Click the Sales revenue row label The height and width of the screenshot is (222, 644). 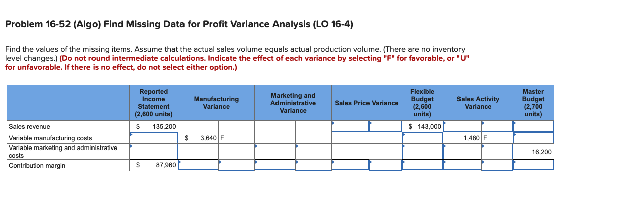(30, 127)
